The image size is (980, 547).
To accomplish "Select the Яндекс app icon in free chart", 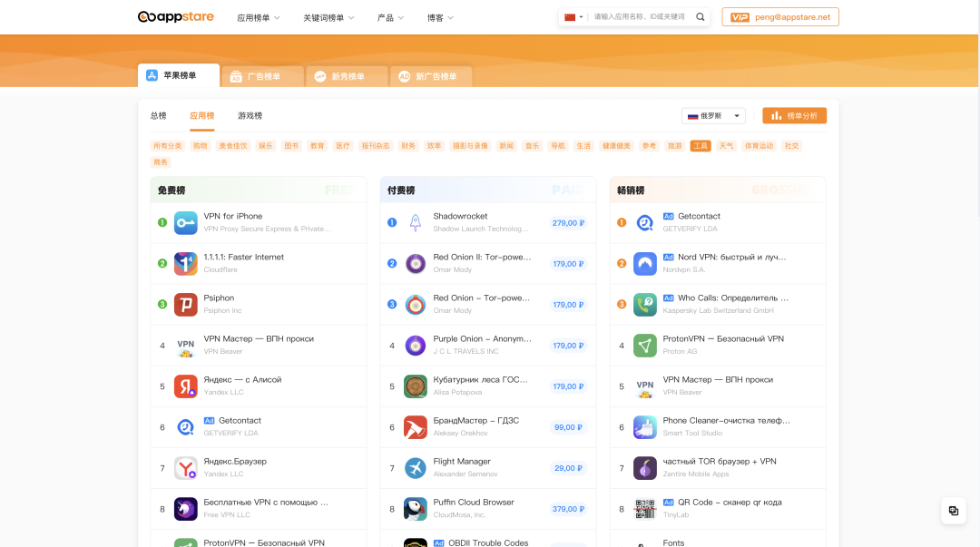I will click(185, 386).
